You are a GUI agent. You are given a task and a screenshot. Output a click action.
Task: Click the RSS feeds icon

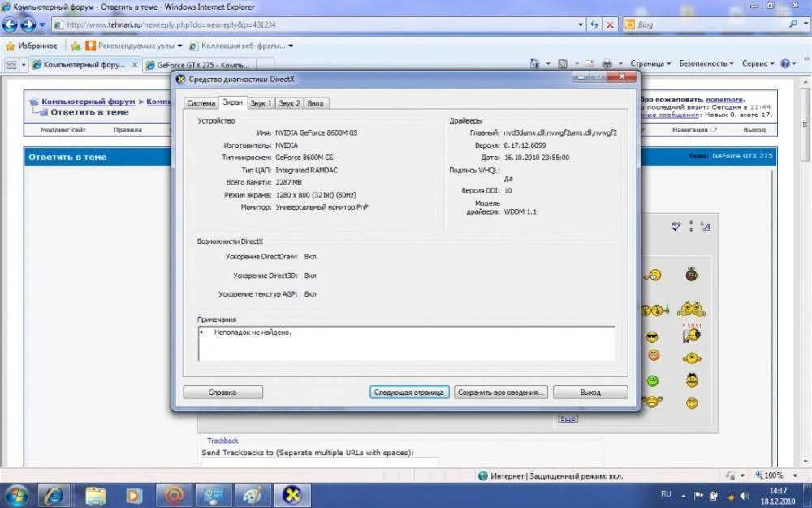563,63
